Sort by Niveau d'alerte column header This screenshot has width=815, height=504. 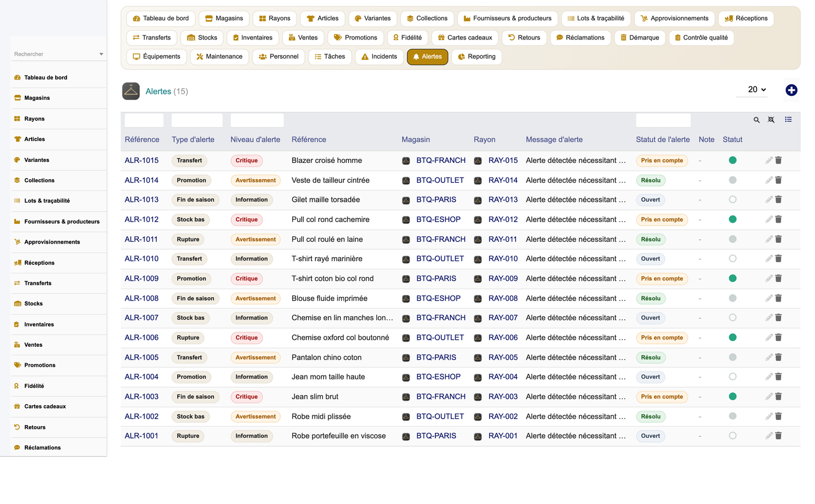255,140
